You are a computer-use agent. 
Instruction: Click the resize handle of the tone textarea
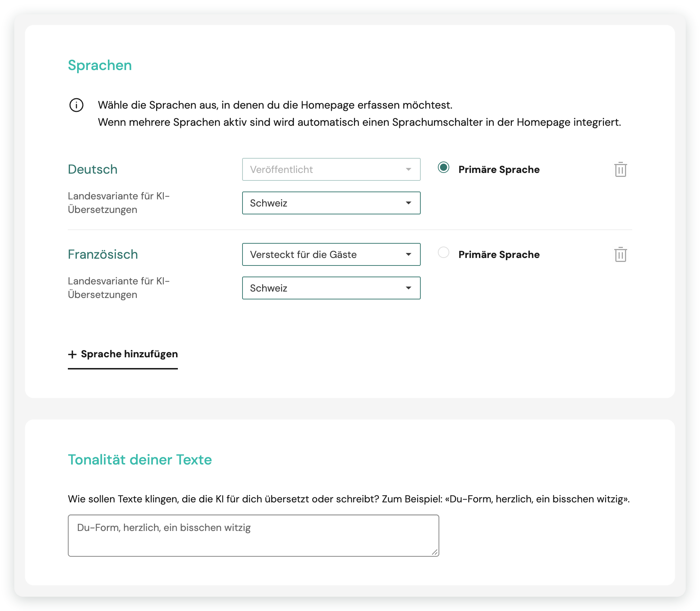[434, 552]
